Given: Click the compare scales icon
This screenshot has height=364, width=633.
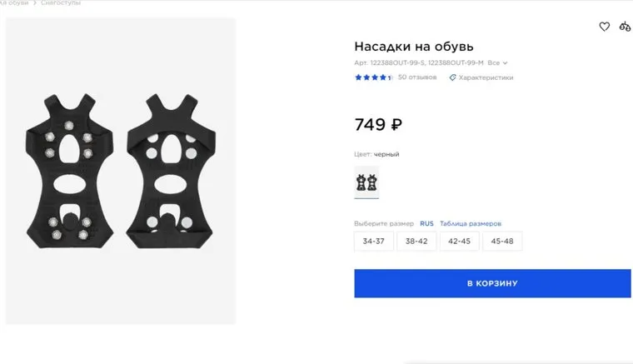Looking at the screenshot, I should (625, 27).
